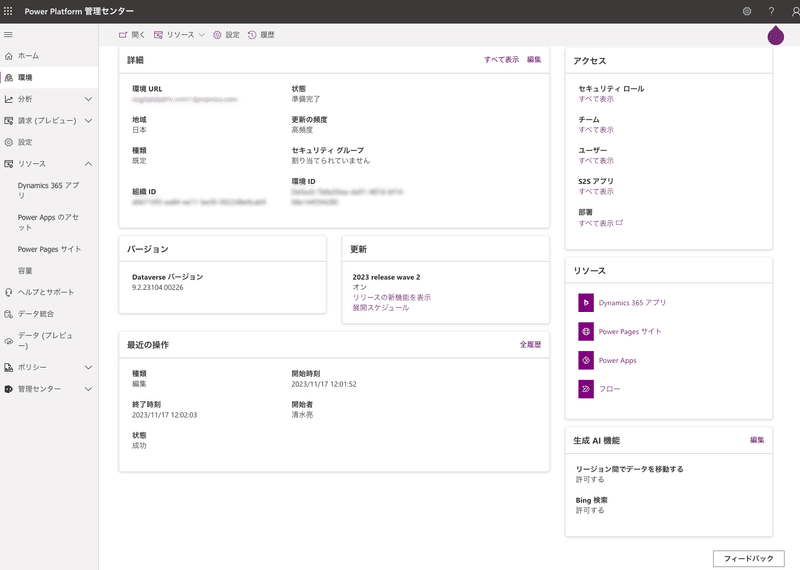Click the データ (プレビュー) cloud icon
Viewport: 800px width, 570px height.
click(x=9, y=341)
